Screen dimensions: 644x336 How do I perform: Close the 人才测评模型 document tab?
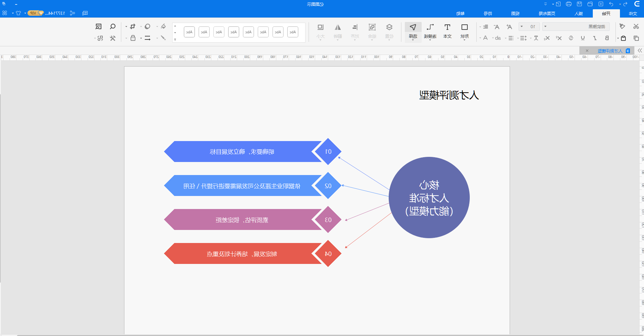pyautogui.click(x=587, y=50)
